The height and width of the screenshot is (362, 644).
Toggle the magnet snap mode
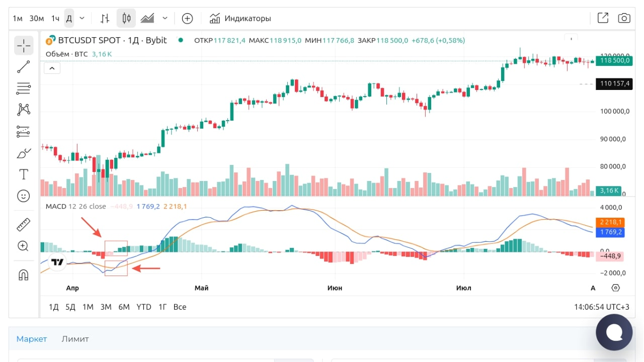[24, 275]
